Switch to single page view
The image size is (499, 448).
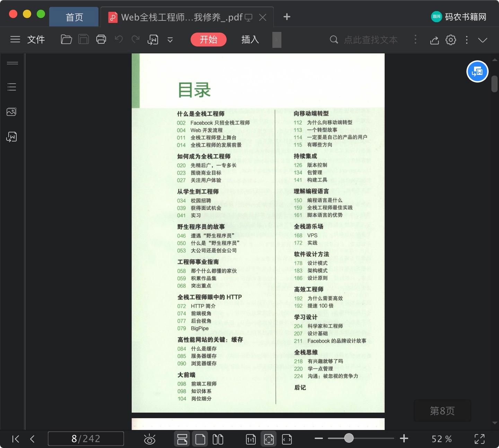tap(200, 439)
